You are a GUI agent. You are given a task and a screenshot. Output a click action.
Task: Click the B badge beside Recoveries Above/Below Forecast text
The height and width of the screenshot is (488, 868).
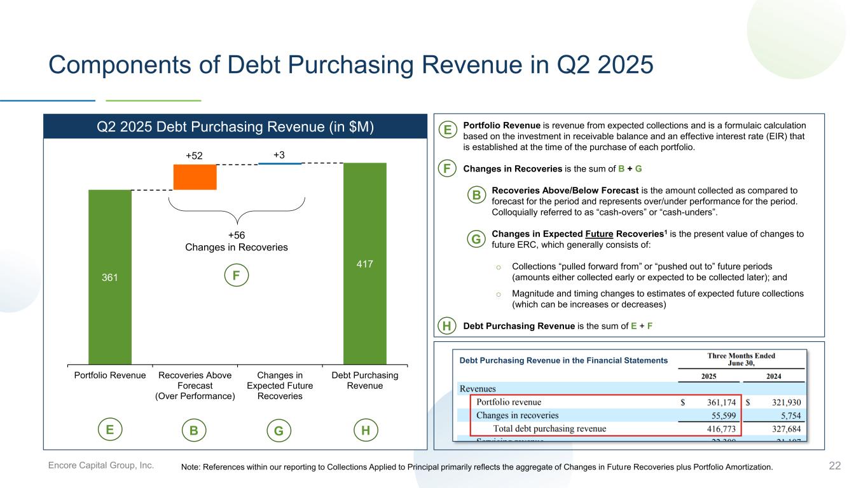pos(476,196)
